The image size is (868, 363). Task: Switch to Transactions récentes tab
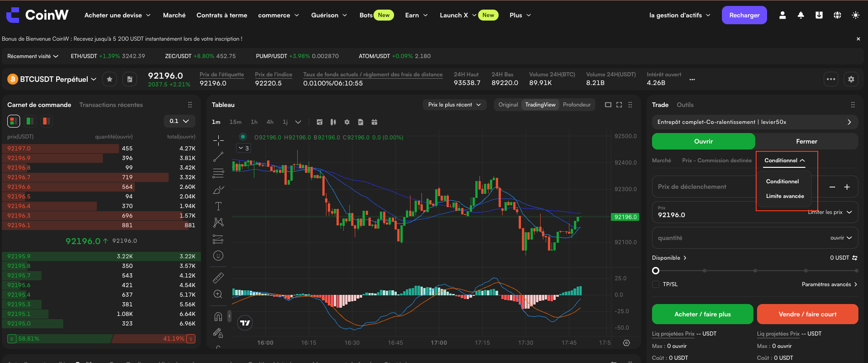(111, 105)
